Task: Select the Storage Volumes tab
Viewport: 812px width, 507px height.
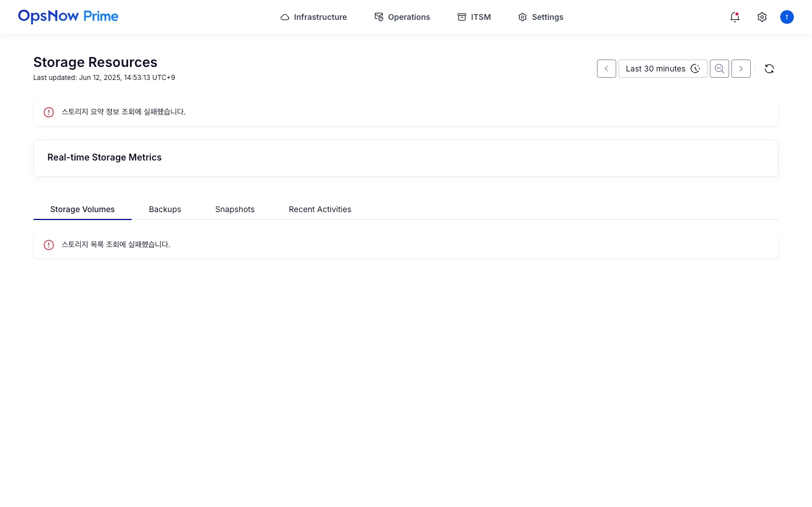Action: pyautogui.click(x=82, y=209)
